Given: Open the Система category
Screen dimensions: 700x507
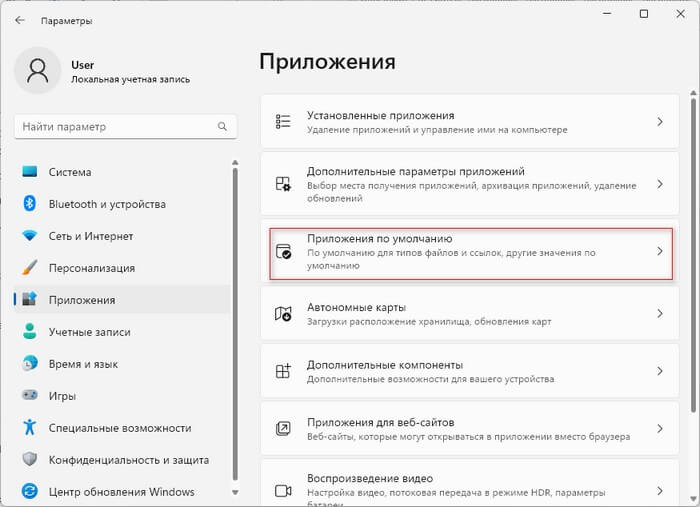Looking at the screenshot, I should (x=122, y=172).
